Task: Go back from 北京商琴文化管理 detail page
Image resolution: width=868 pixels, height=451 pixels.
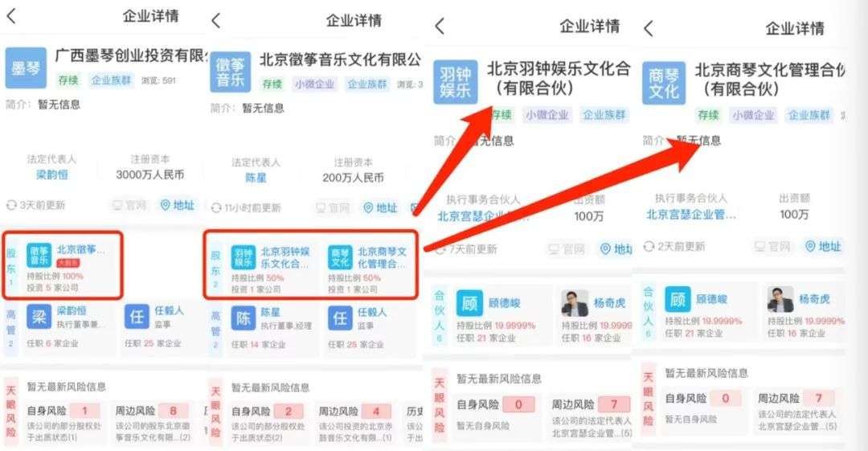Action: click(x=649, y=27)
